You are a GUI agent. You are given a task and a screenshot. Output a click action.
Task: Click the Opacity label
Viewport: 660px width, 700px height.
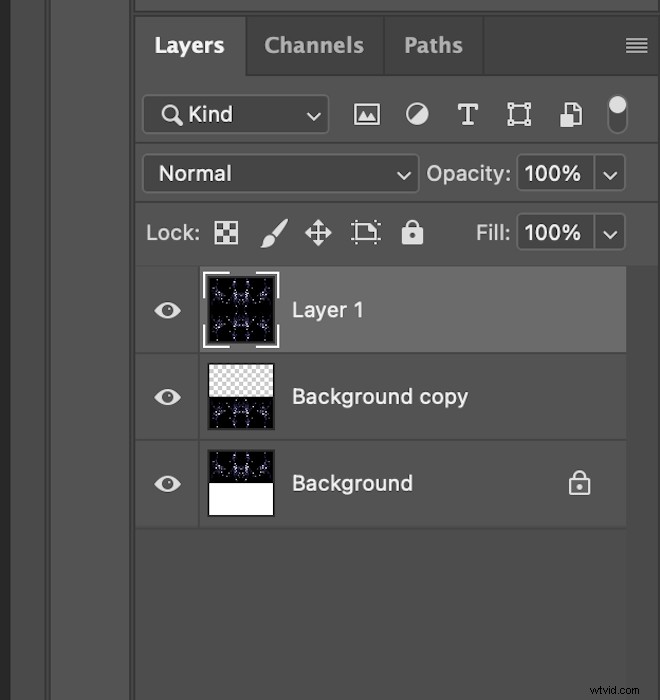pos(468,174)
